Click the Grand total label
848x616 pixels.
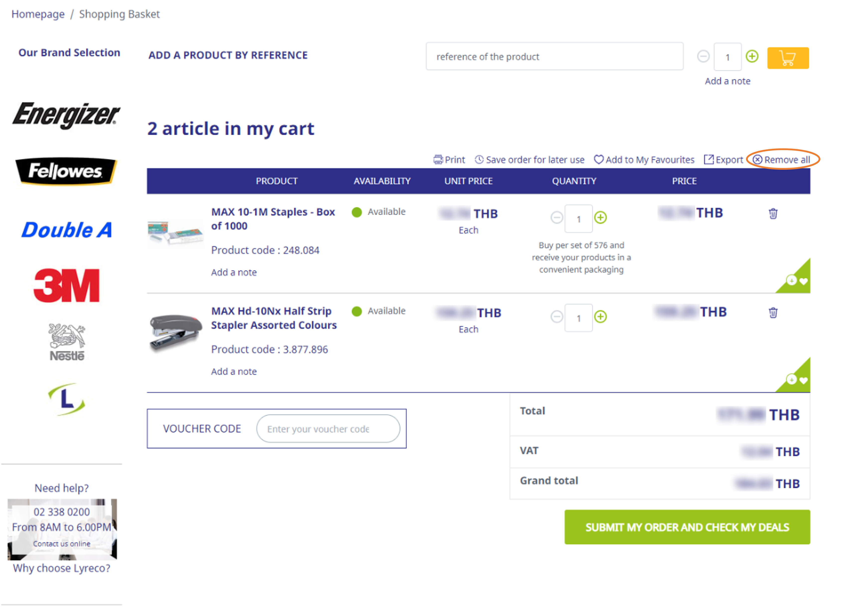click(x=549, y=481)
